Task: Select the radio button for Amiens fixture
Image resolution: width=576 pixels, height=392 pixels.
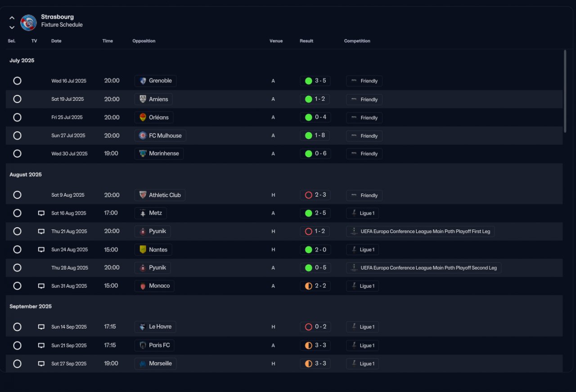Action: pyautogui.click(x=17, y=99)
